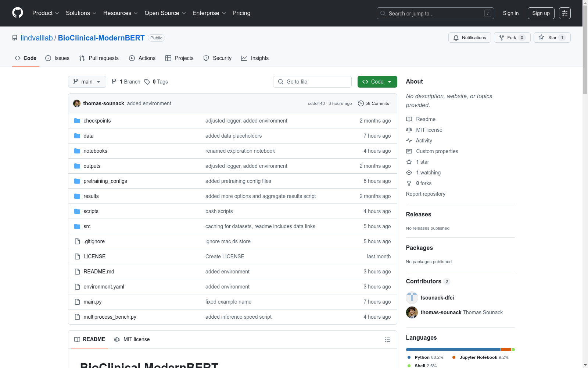
Task: Select the MIT license tab above the README
Action: point(132,339)
